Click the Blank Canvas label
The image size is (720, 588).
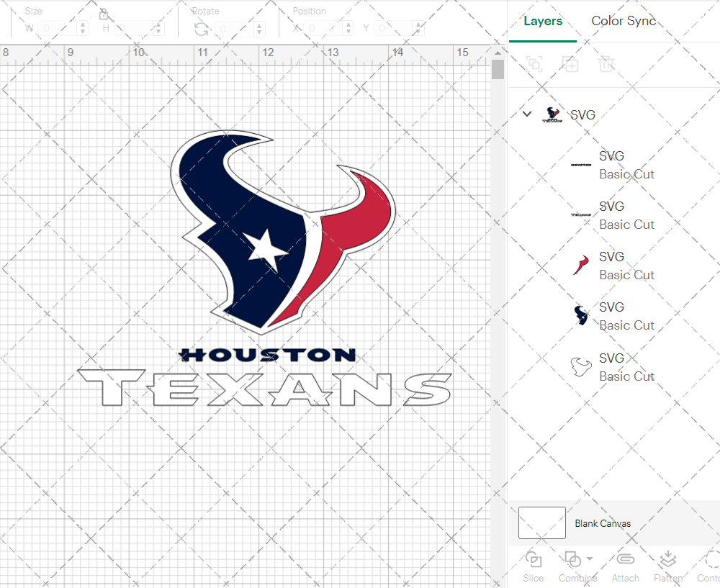coord(603,523)
